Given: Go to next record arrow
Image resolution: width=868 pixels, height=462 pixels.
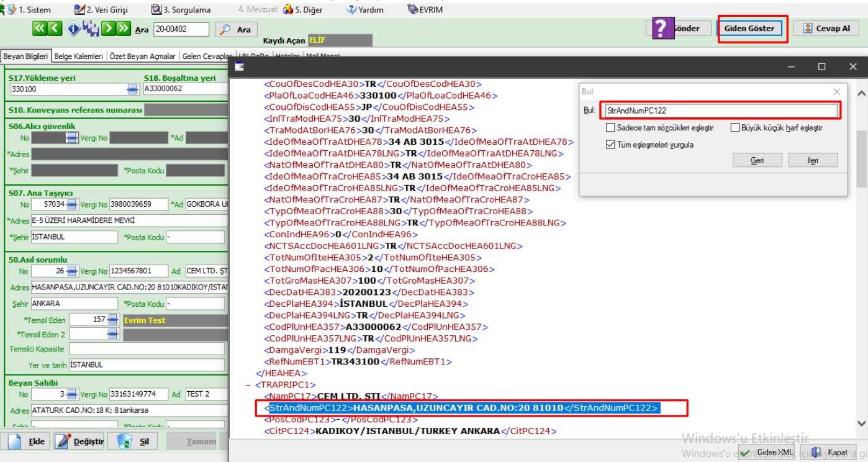Looking at the screenshot, I should [109, 29].
